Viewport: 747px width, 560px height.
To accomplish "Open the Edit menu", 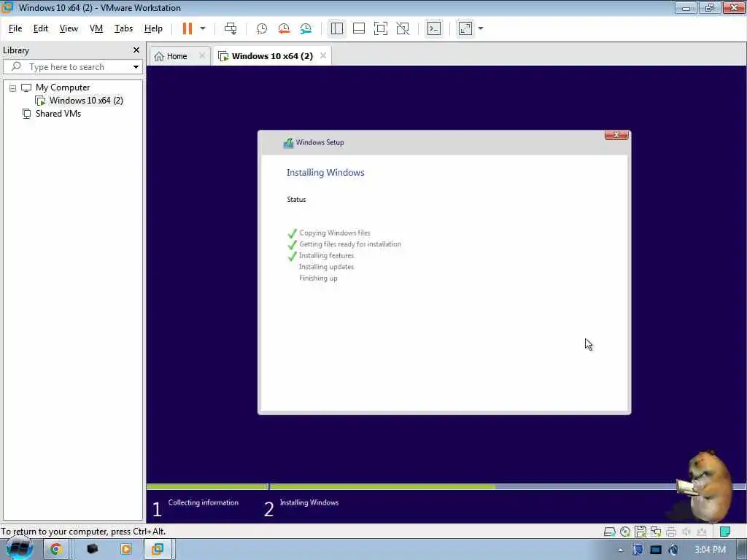I will pos(41,28).
